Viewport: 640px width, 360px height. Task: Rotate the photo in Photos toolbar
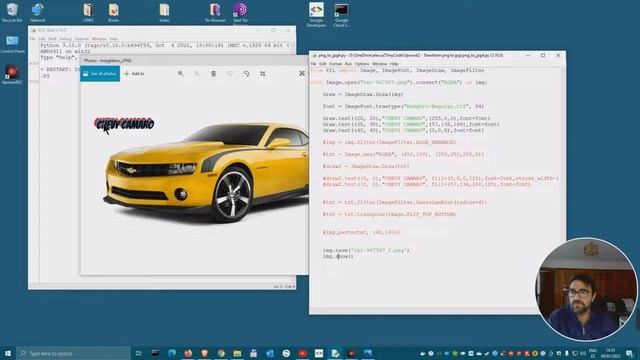[246, 74]
